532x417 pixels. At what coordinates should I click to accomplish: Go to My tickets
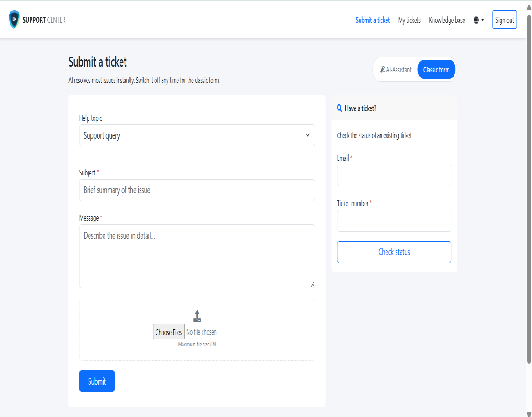click(409, 20)
